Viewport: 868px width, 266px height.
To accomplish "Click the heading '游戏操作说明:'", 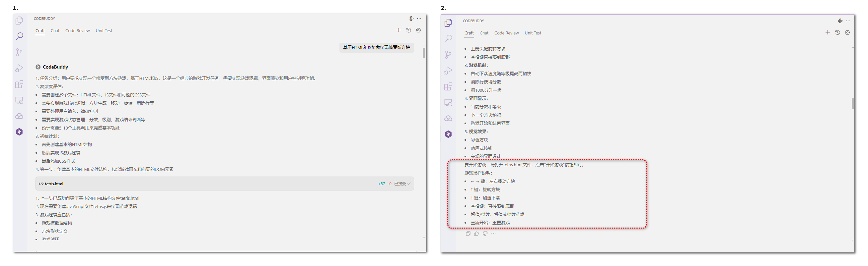I will (x=478, y=173).
